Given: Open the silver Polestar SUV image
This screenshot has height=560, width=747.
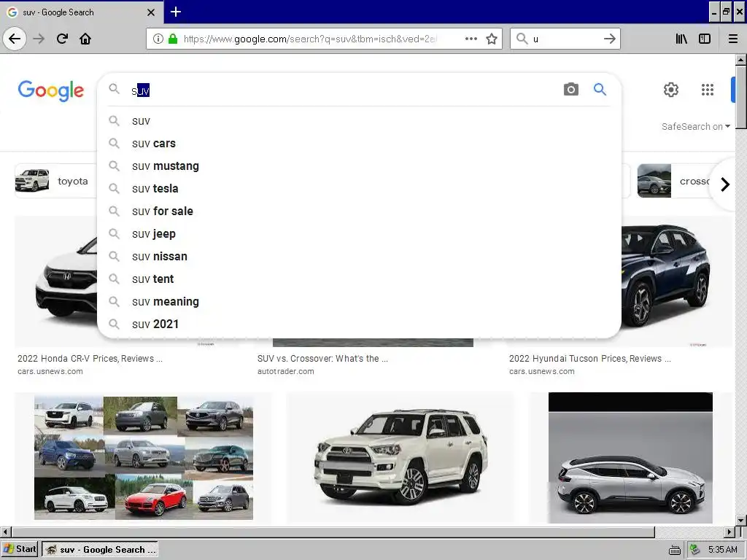Looking at the screenshot, I should point(630,458).
